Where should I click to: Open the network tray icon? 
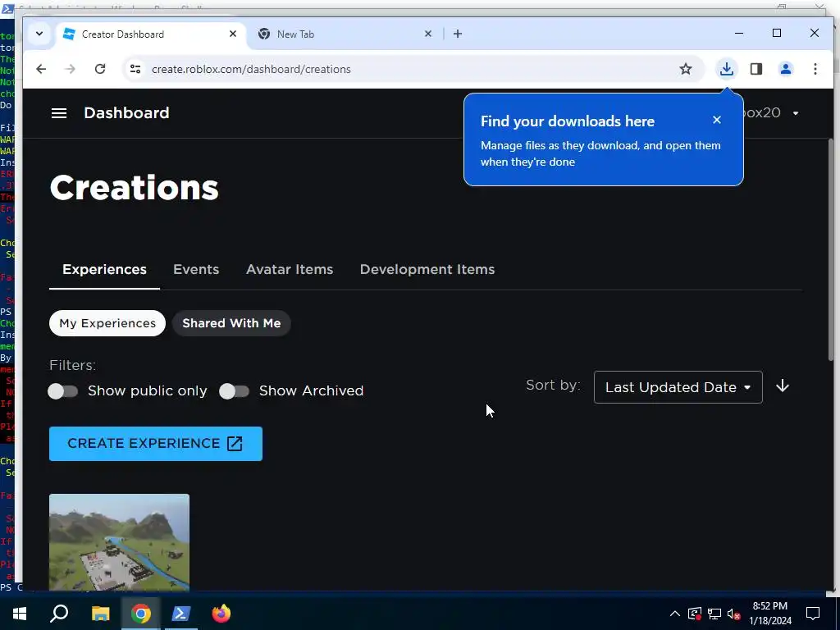pyautogui.click(x=714, y=614)
